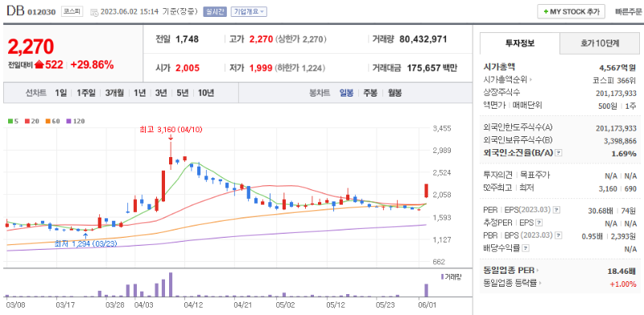
Task: Click the 시가 value 2,005
Action: coord(188,68)
